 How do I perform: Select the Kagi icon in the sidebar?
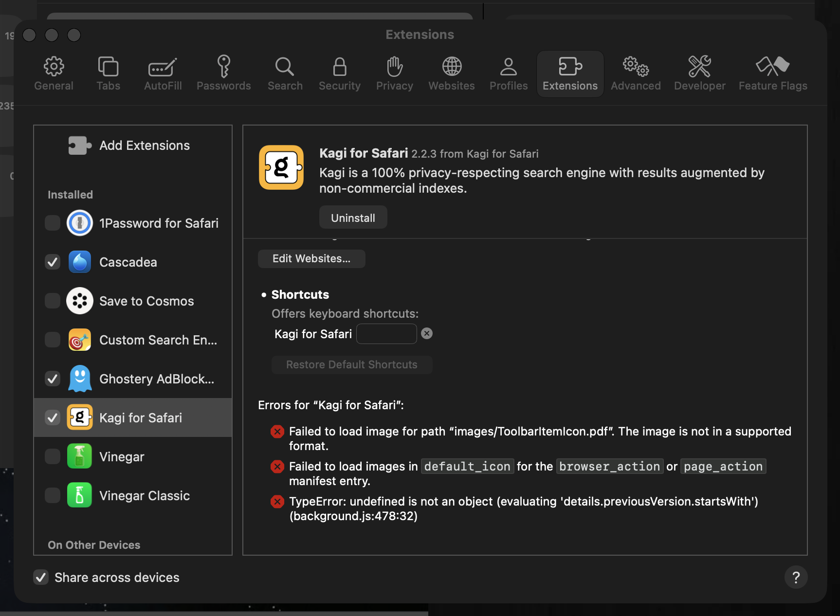[x=80, y=417]
